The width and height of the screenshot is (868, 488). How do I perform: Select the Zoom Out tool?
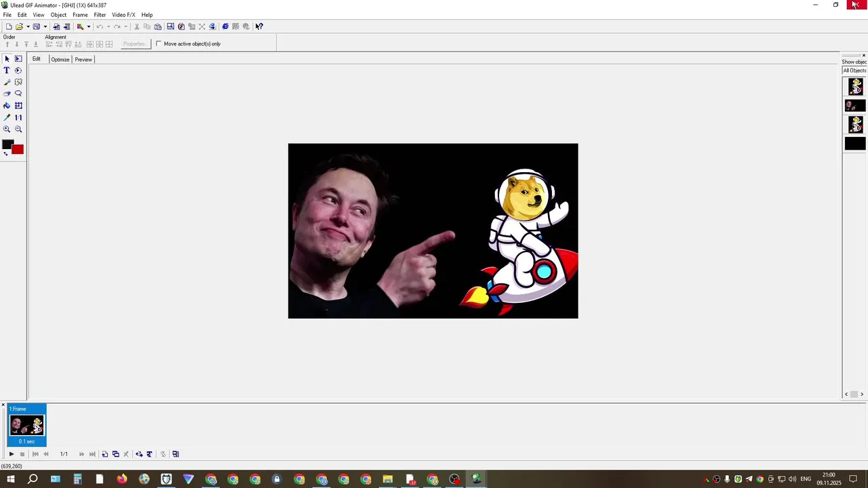[x=18, y=129]
